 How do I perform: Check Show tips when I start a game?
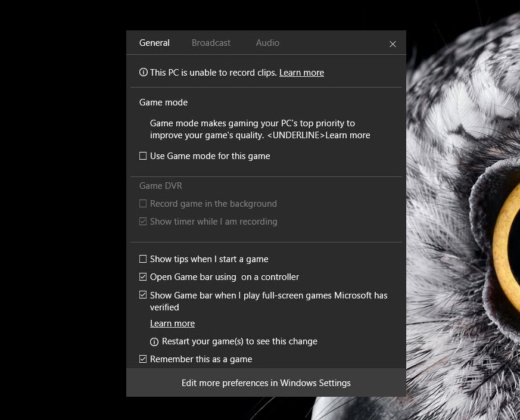point(142,259)
